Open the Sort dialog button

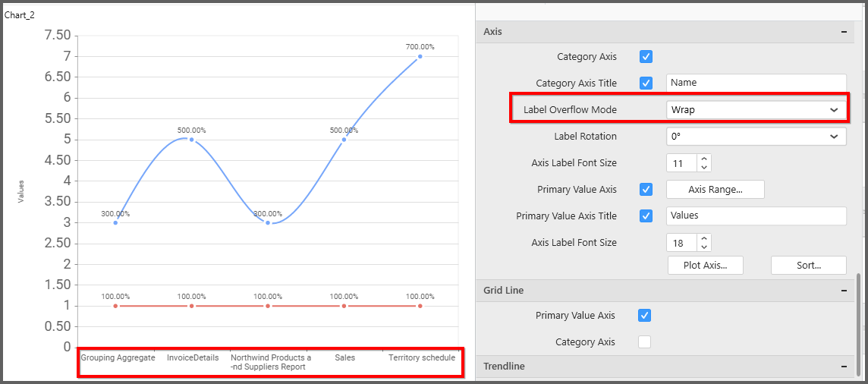point(808,266)
